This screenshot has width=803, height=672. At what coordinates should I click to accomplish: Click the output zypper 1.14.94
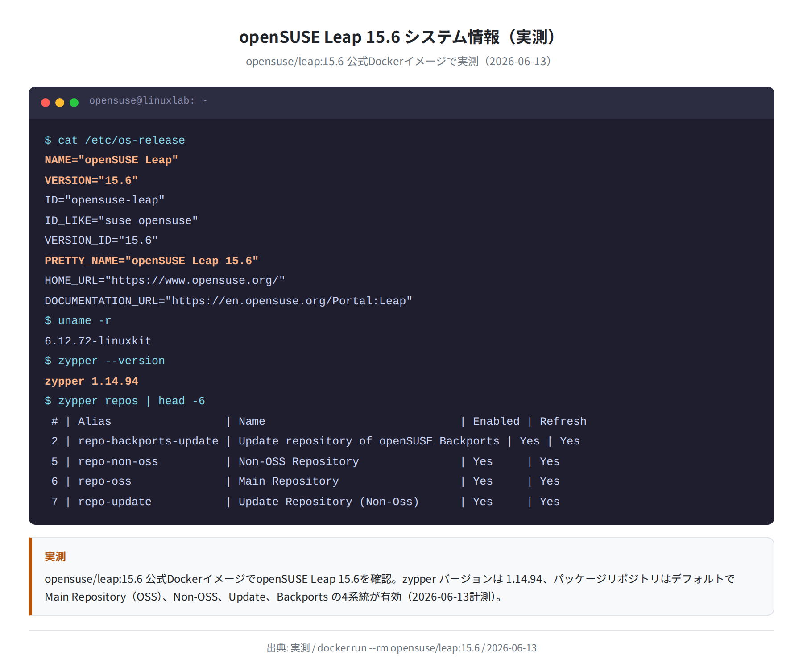coord(91,381)
